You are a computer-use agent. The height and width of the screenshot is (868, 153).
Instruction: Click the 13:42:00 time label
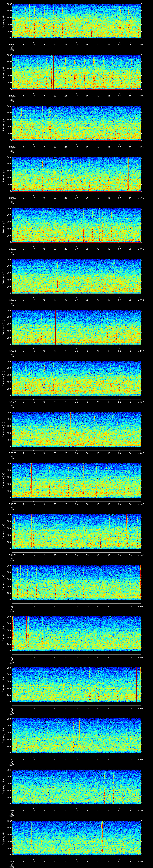(12, 606)
